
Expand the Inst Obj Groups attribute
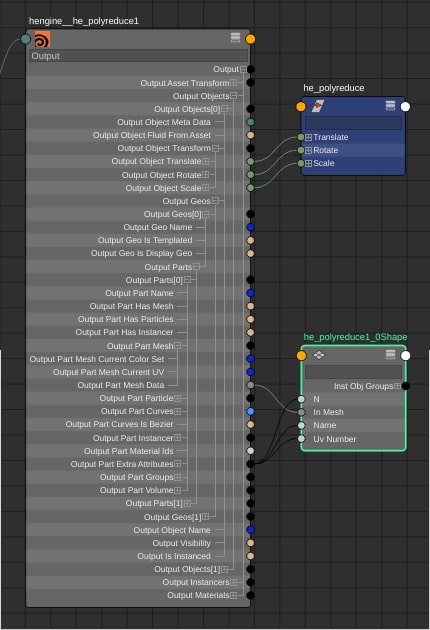tap(397, 386)
